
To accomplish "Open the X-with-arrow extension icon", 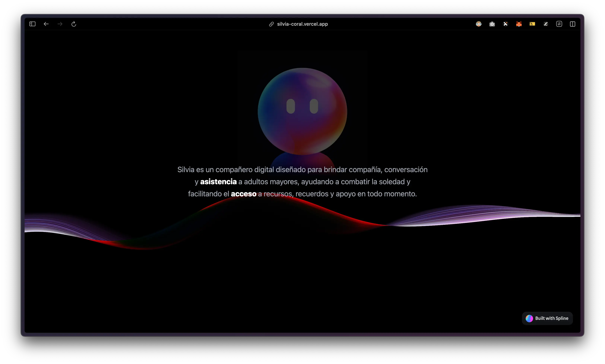I will tap(505, 24).
